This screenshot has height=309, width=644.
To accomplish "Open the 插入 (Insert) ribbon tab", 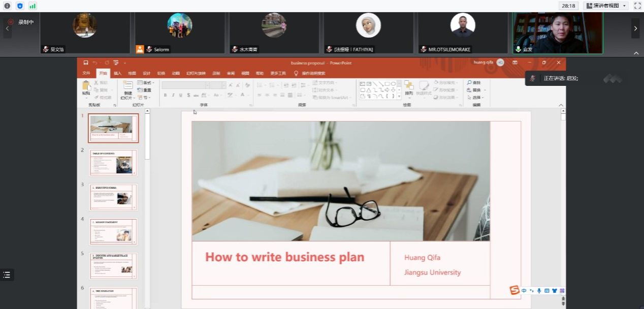I will click(117, 73).
